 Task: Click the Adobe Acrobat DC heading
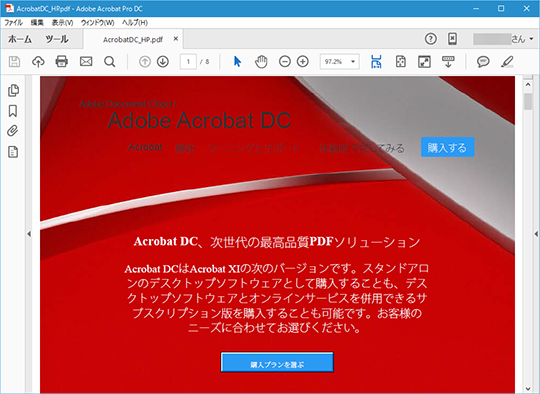tap(199, 121)
